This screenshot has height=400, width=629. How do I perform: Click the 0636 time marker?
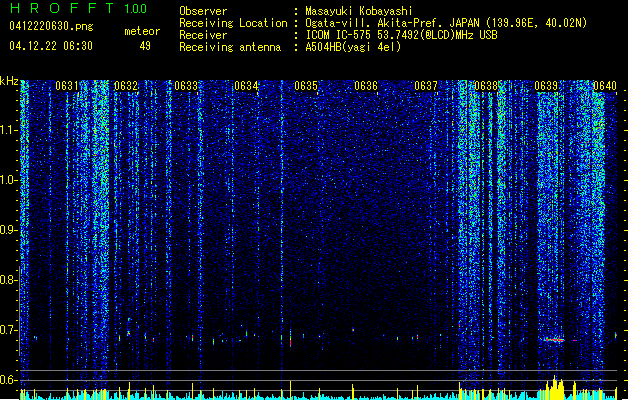pos(366,86)
